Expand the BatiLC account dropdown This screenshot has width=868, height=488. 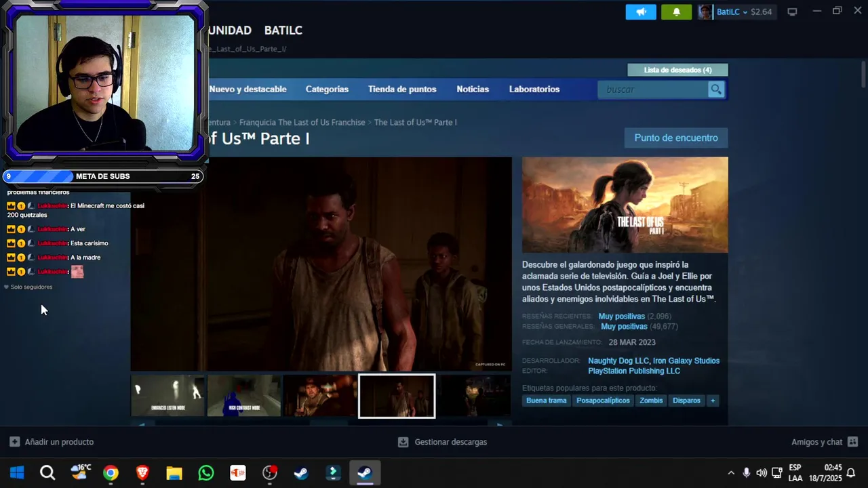point(744,12)
